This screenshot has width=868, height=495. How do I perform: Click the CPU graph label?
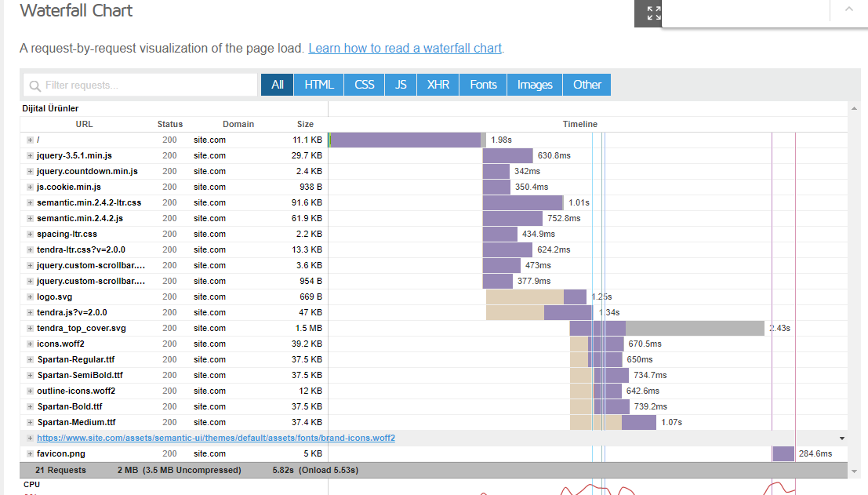point(31,485)
